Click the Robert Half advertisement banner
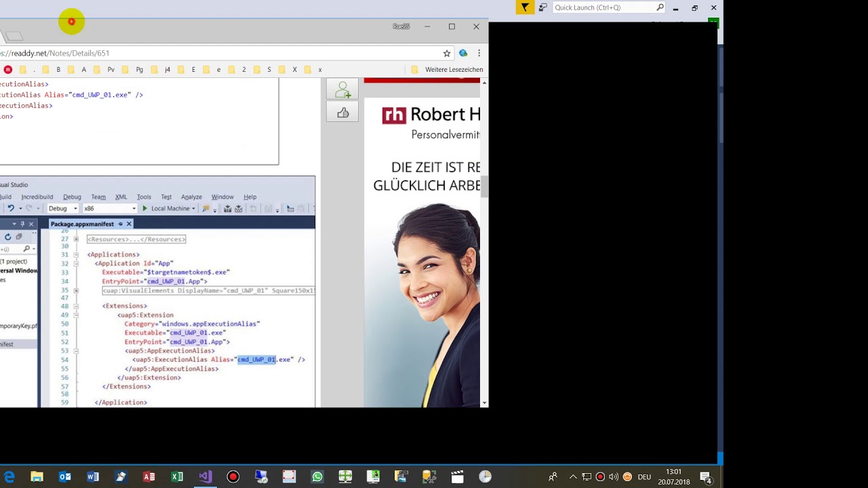 422,252
